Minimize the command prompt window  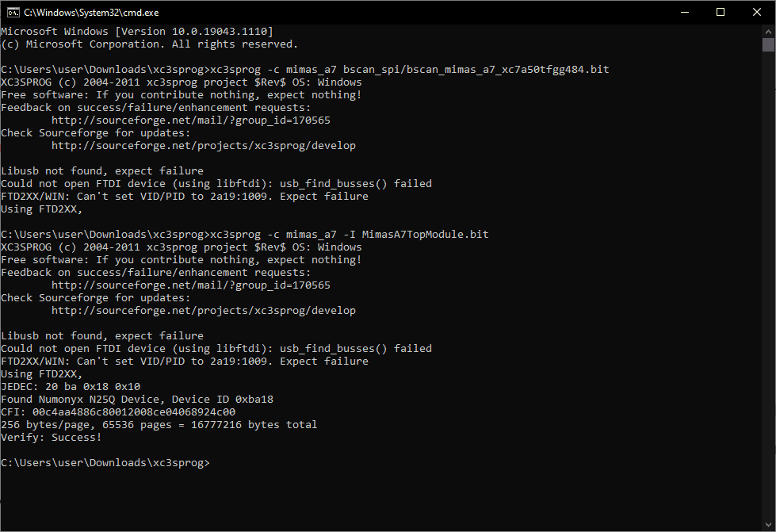tap(683, 12)
